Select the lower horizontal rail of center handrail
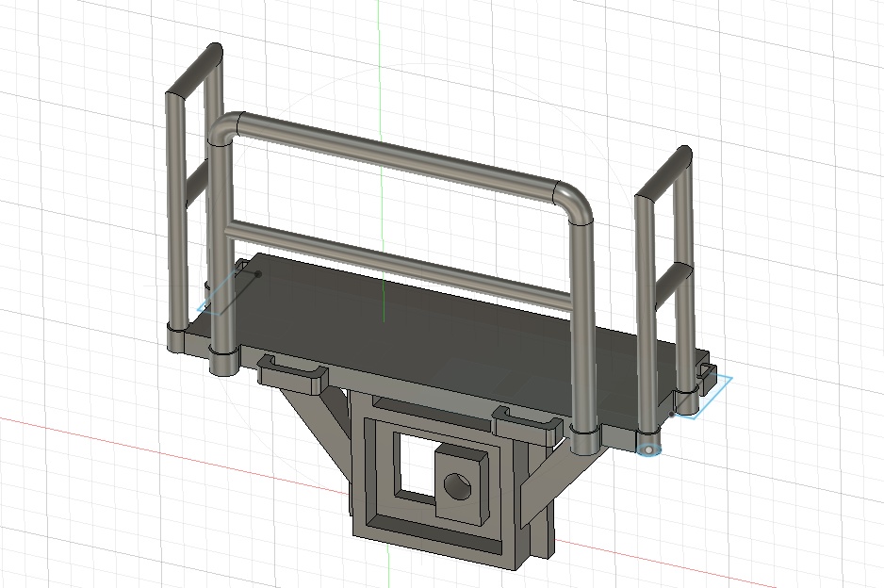Image resolution: width=884 pixels, height=588 pixels. point(400,266)
